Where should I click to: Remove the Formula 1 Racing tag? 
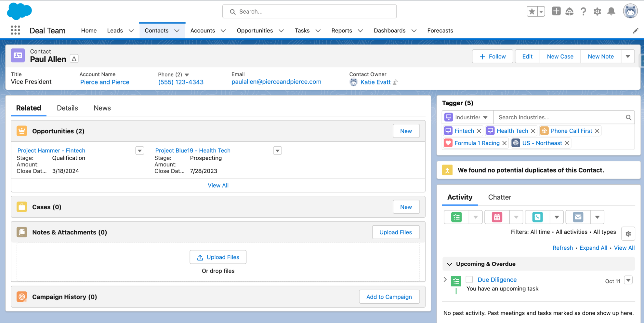pyautogui.click(x=505, y=143)
